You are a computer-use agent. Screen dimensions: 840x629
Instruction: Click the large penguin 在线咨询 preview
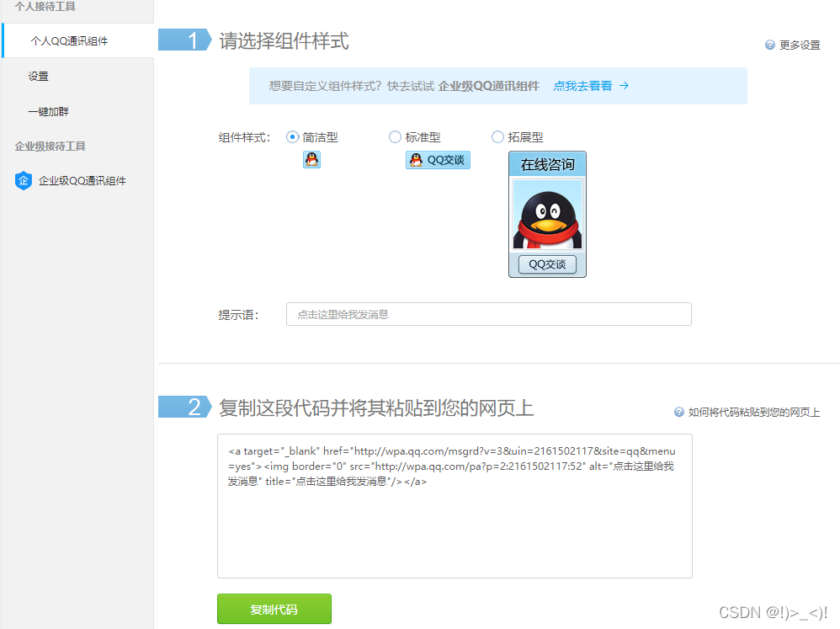click(x=547, y=215)
